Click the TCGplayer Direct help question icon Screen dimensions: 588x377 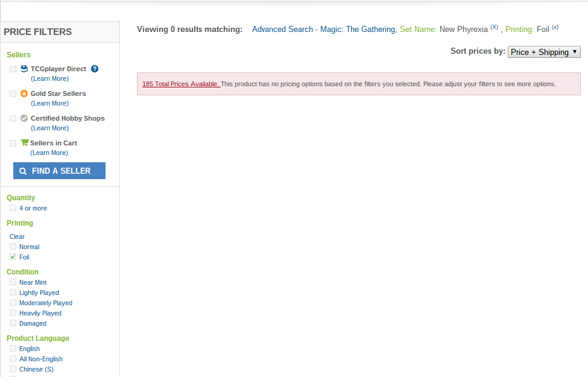[x=95, y=69]
